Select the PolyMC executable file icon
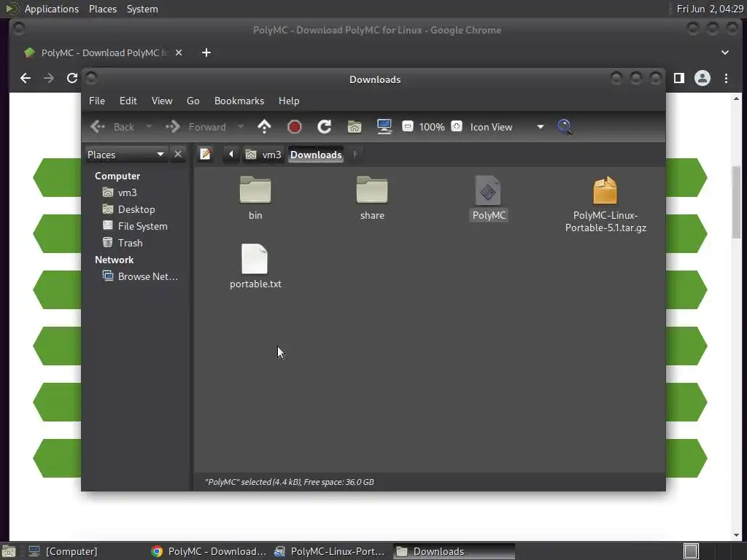This screenshot has height=560, width=747. (488, 190)
